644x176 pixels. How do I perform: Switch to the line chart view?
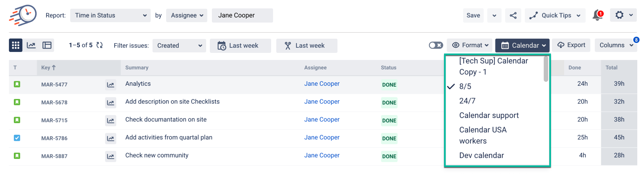tap(31, 45)
